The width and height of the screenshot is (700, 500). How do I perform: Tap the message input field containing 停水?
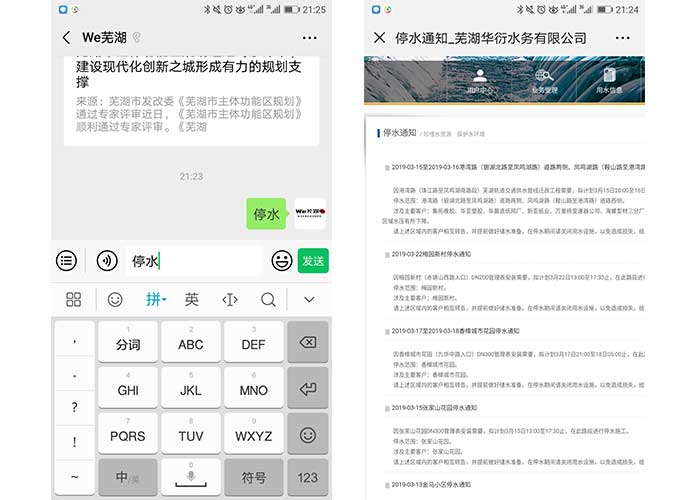click(195, 261)
